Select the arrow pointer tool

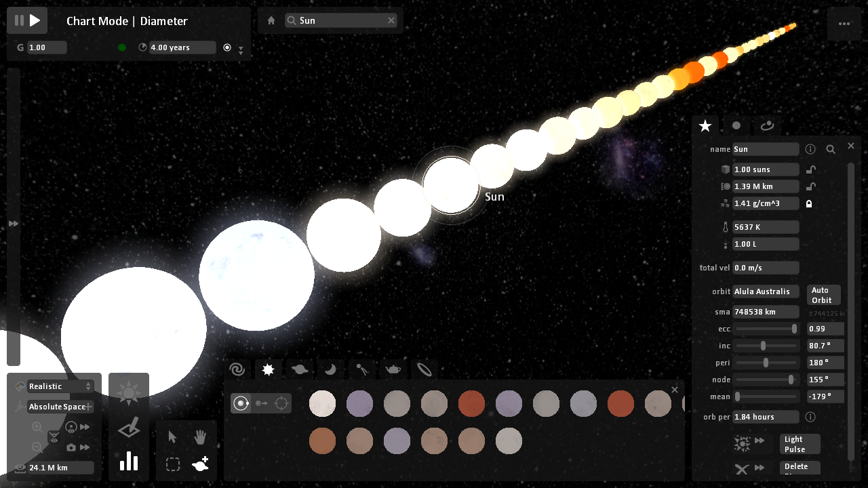click(x=172, y=437)
